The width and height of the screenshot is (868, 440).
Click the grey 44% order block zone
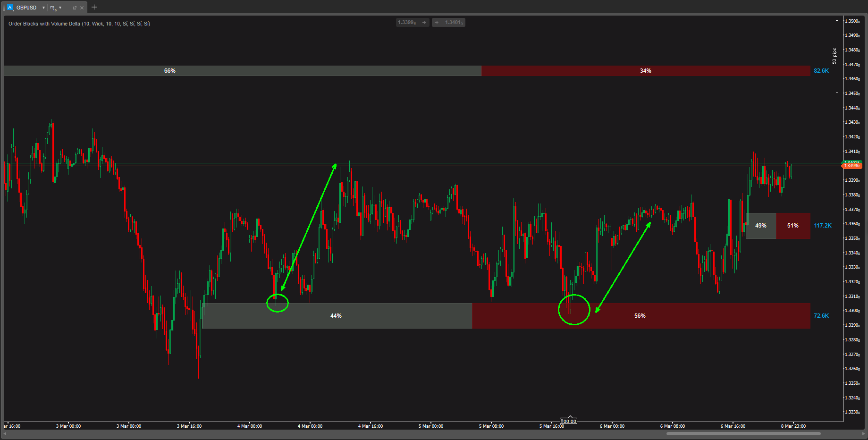[x=336, y=316]
